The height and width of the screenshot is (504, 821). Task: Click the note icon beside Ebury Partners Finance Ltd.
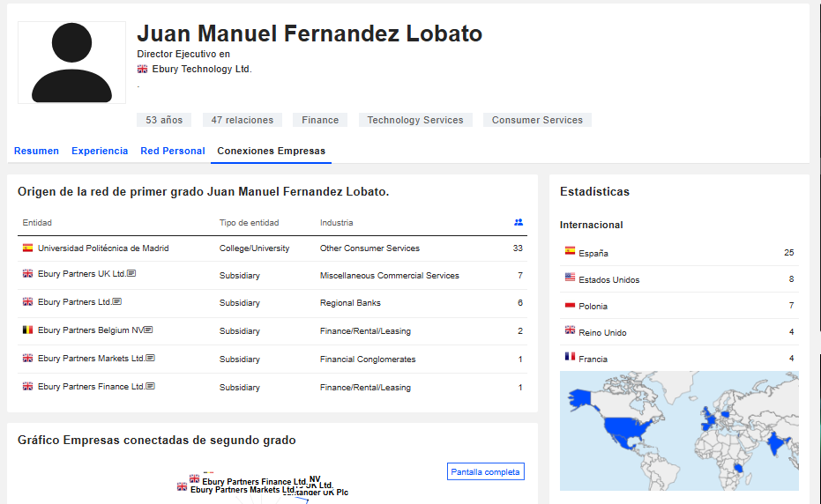151,387
